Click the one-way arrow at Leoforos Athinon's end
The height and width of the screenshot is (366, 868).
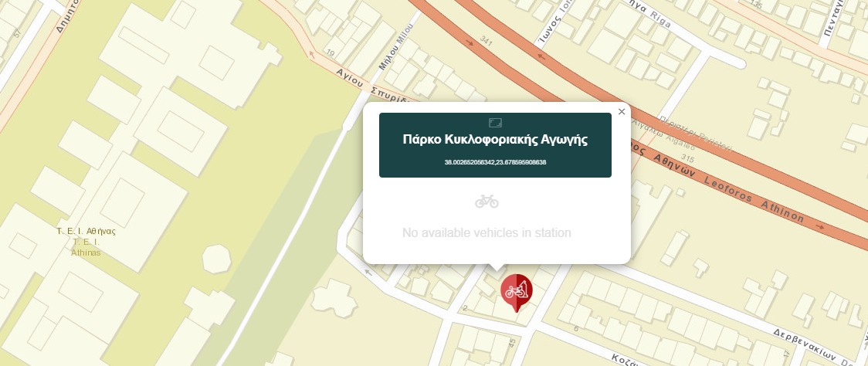[820, 226]
